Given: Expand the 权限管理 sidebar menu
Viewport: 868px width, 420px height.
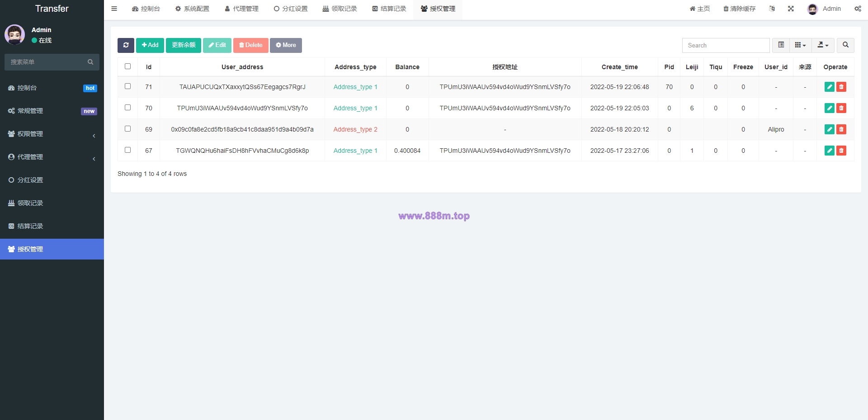Looking at the screenshot, I should (52, 134).
